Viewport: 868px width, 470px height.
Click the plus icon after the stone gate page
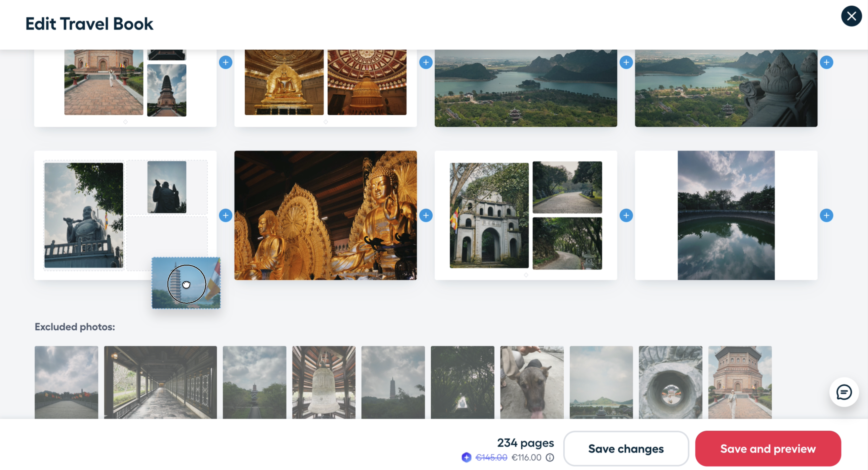coord(626,215)
